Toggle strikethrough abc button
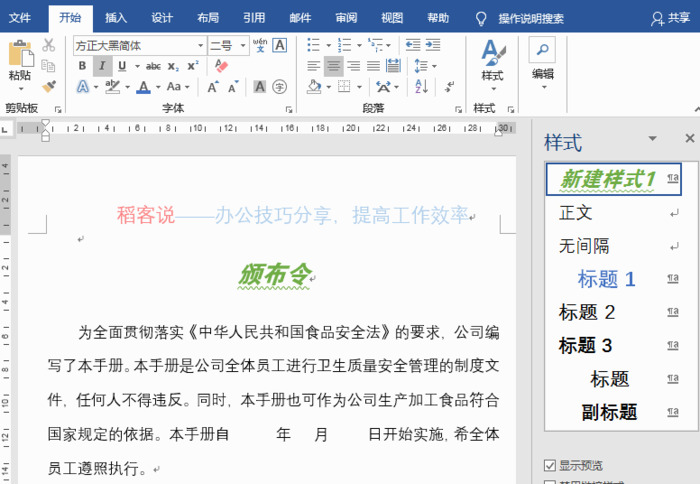Viewport: 700px width, 484px height. point(153,67)
